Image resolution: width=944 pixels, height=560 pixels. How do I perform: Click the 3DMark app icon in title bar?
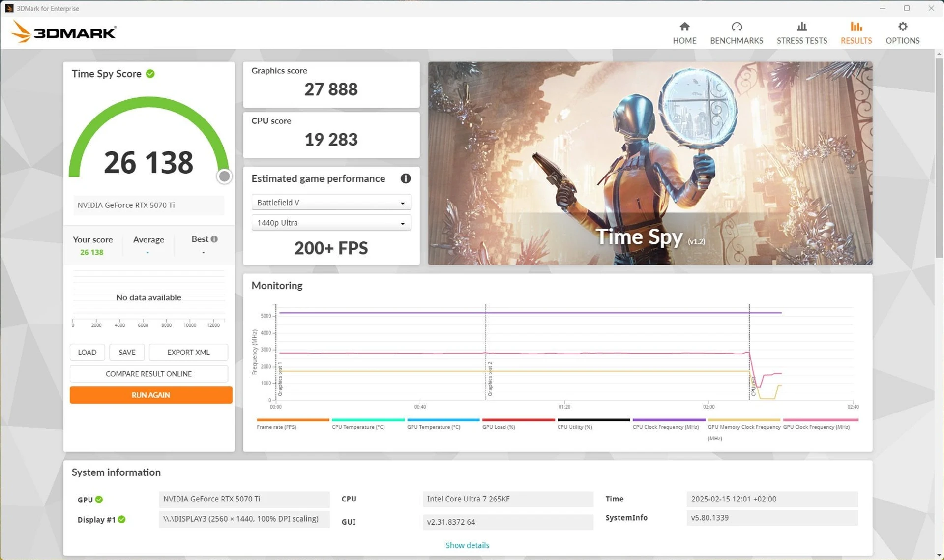click(9, 8)
